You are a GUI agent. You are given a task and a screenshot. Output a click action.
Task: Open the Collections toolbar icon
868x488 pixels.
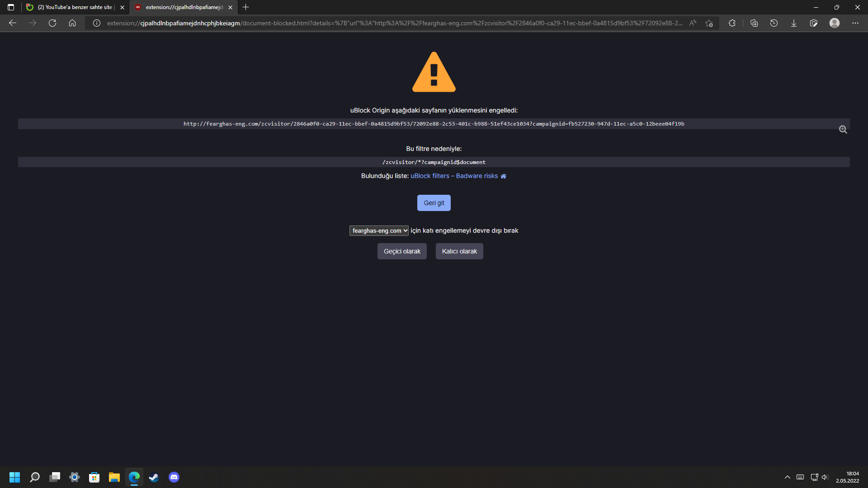(x=754, y=23)
